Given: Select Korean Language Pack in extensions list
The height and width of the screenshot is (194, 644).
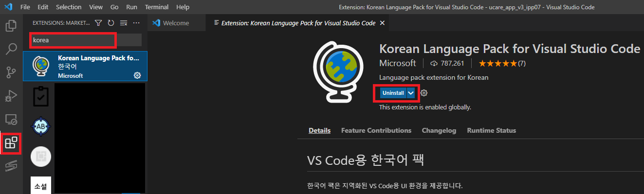Looking at the screenshot, I should pos(85,66).
